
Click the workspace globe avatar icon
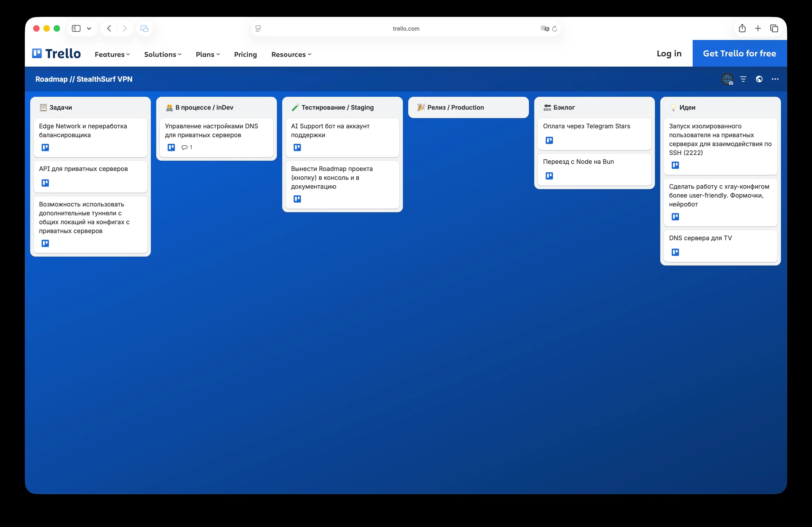point(727,79)
